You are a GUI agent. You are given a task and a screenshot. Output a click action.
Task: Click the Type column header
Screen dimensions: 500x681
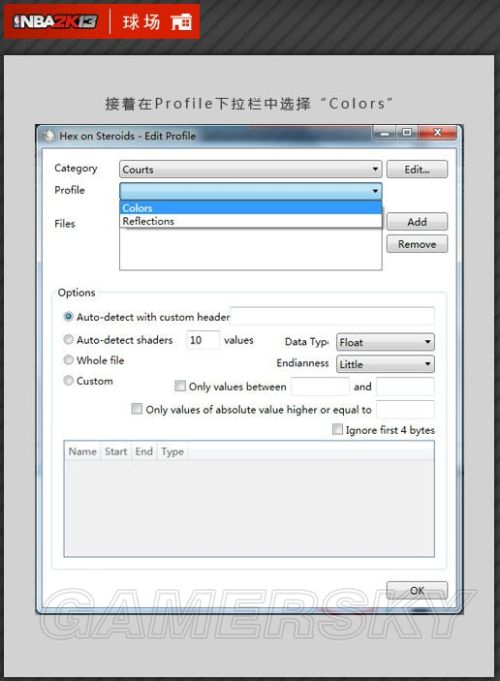tap(172, 451)
